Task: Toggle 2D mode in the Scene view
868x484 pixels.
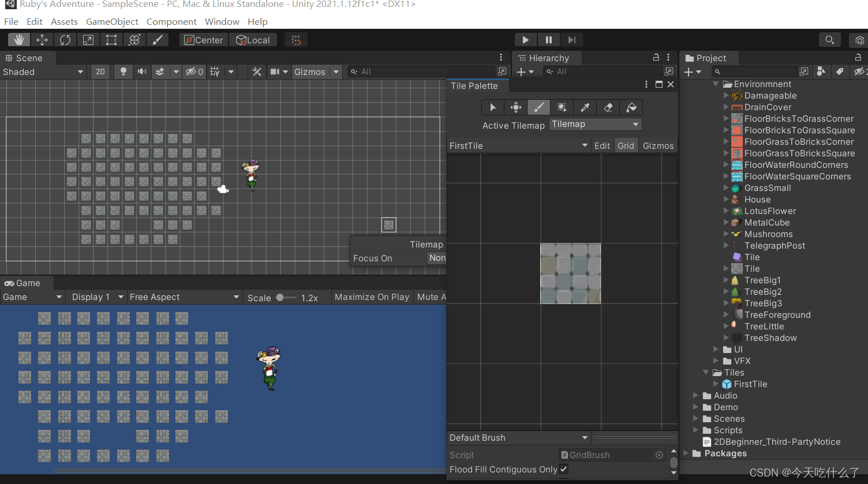Action: coord(99,71)
